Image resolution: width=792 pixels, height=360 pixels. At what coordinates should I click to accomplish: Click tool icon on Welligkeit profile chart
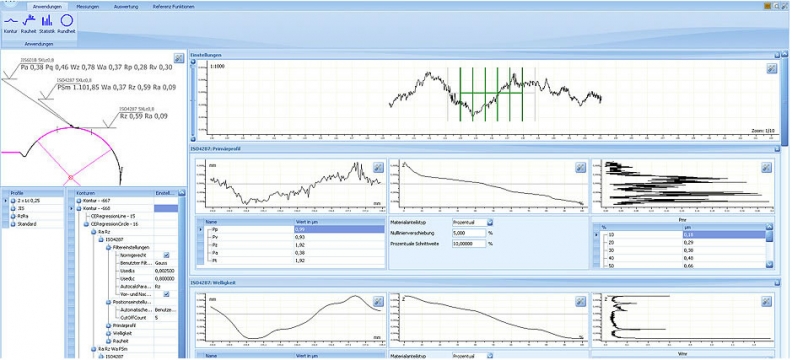[x=378, y=301]
